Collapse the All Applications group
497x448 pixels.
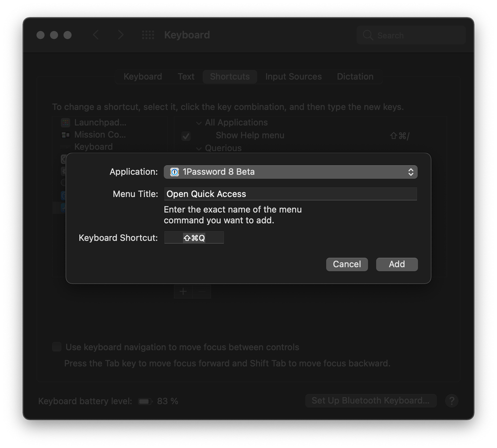click(x=199, y=123)
